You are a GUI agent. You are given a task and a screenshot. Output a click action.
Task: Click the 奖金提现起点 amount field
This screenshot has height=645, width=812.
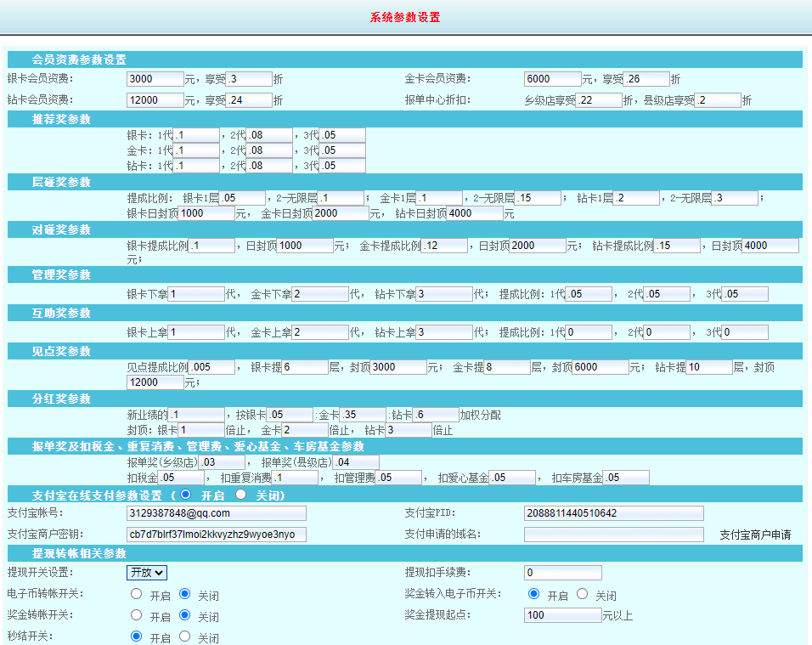click(562, 615)
